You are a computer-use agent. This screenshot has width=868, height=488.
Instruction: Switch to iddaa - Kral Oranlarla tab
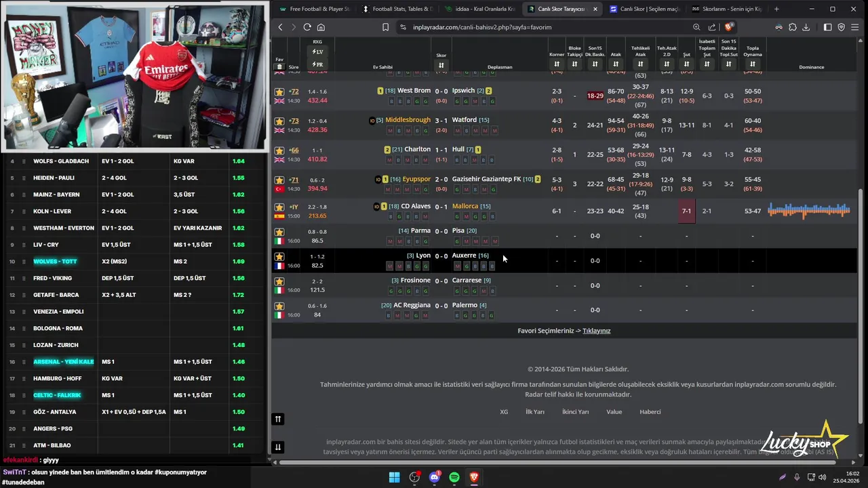(x=480, y=9)
